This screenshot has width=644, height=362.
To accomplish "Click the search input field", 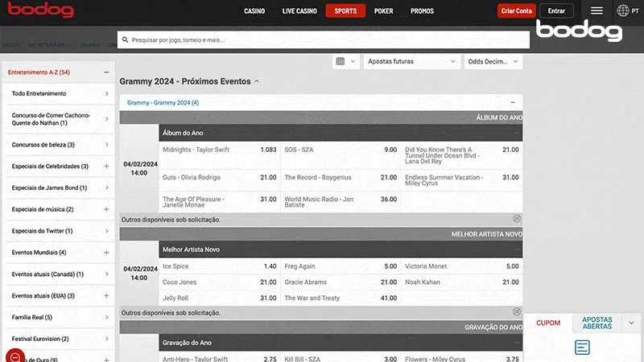I will pos(322,39).
